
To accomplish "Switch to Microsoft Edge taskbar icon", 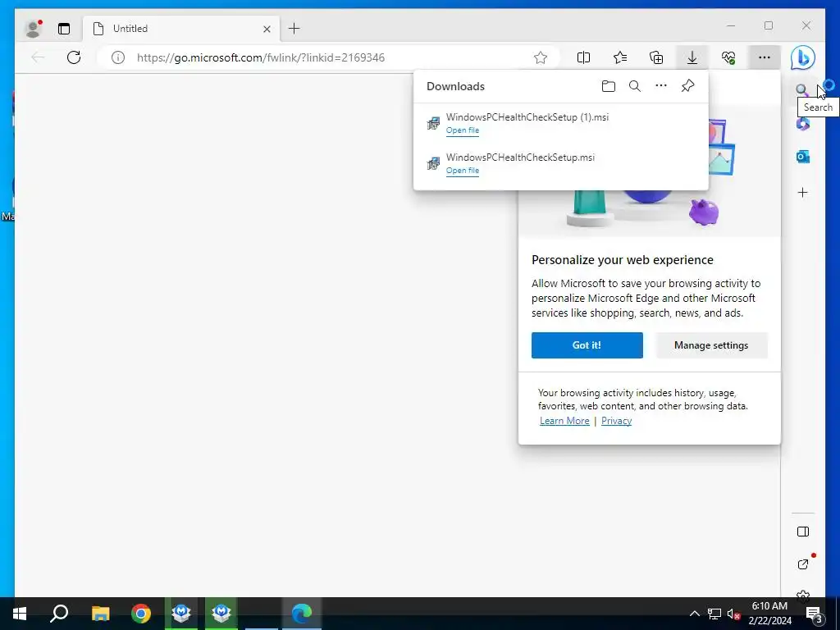I will pos(302,614).
